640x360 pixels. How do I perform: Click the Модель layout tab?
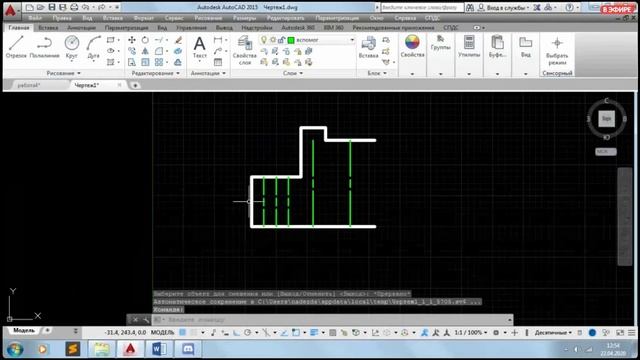point(24,330)
